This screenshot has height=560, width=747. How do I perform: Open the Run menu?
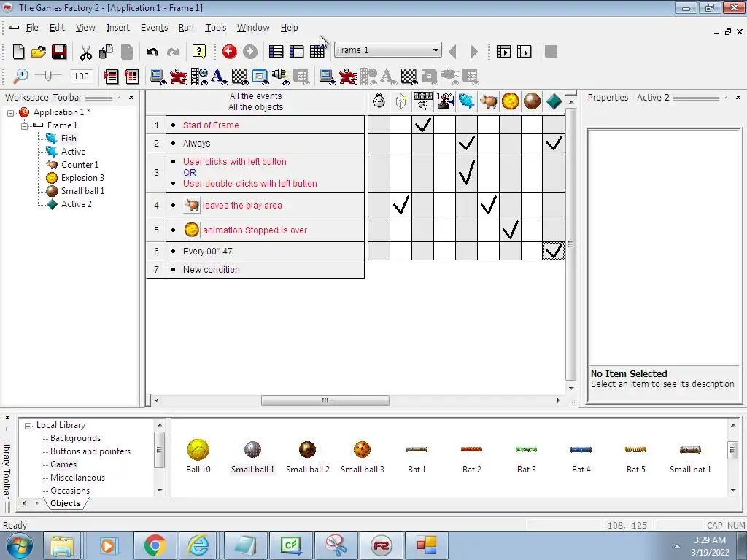(186, 28)
